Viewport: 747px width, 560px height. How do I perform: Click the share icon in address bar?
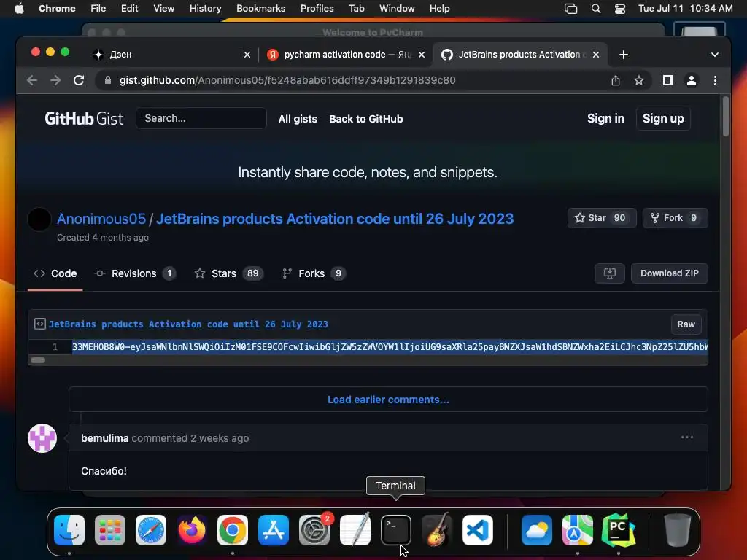click(x=616, y=80)
